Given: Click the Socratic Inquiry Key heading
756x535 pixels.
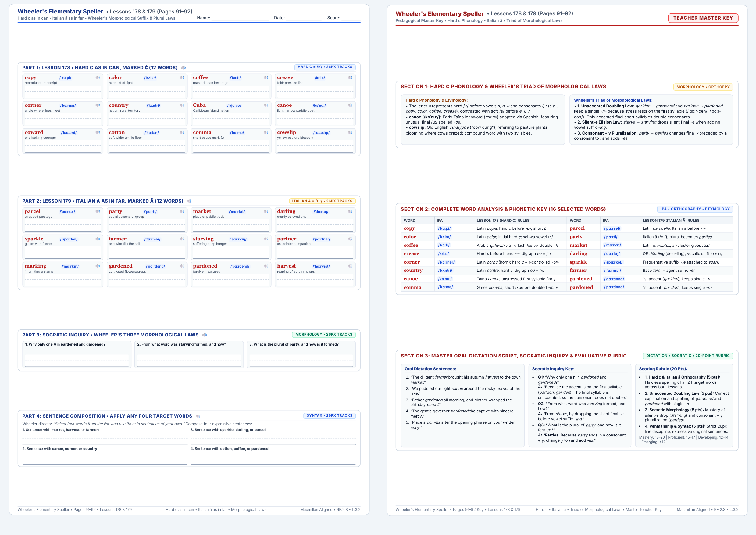Looking at the screenshot, I should pyautogui.click(x=553, y=369).
